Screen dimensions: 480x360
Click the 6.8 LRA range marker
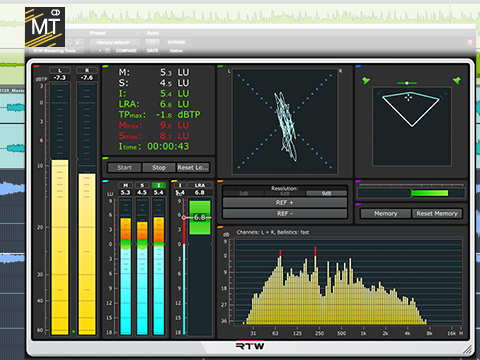pyautogui.click(x=199, y=217)
